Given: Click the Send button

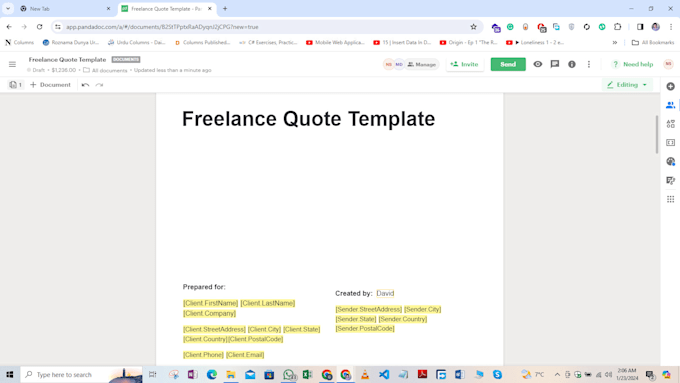Looking at the screenshot, I should pos(508,64).
